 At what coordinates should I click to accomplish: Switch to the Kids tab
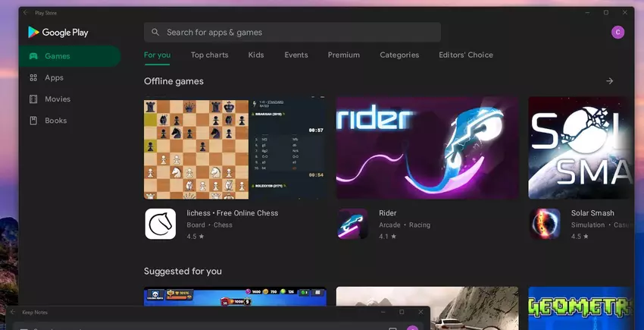(256, 55)
